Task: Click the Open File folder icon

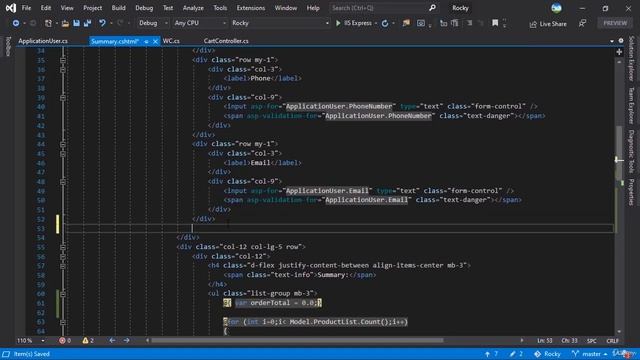Action: (x=65, y=23)
